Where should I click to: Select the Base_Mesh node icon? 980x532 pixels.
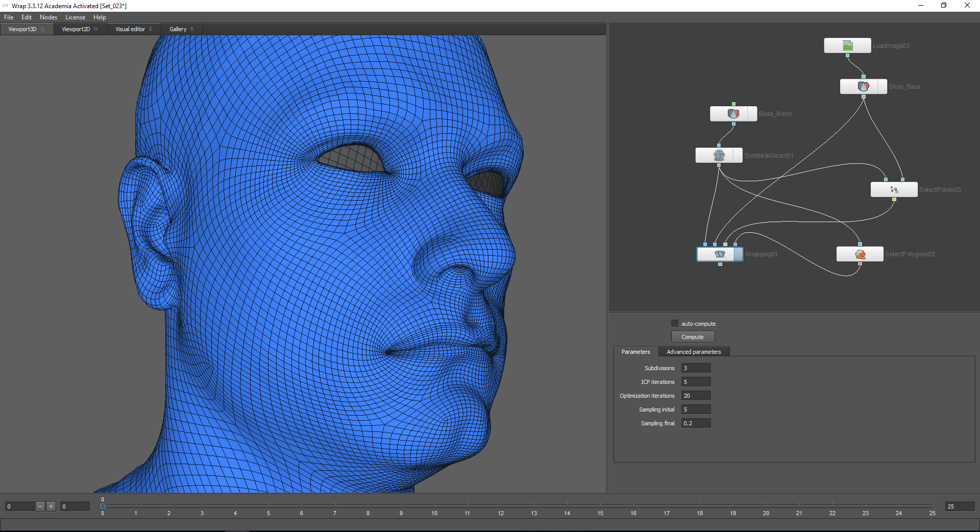click(733, 114)
